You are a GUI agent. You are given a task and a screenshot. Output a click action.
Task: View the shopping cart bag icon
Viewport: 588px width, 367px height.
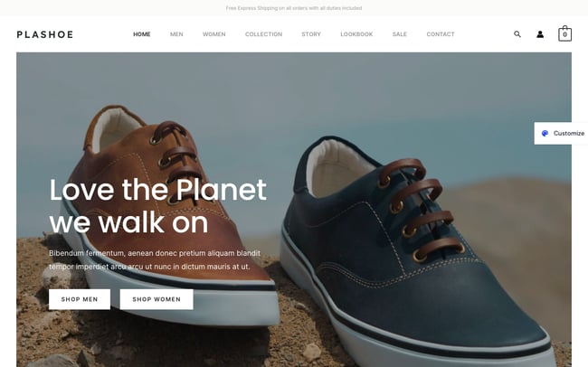click(x=564, y=33)
